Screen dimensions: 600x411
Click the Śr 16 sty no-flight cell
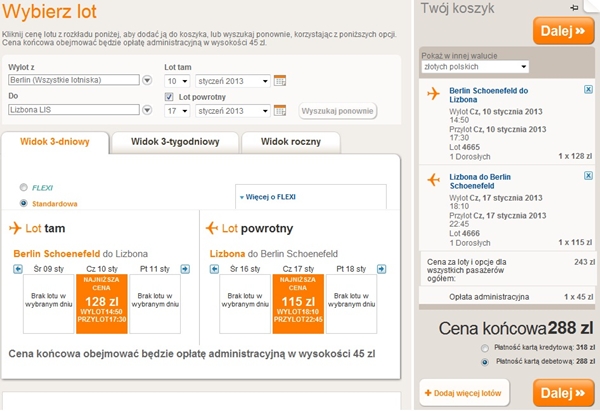pyautogui.click(x=245, y=304)
